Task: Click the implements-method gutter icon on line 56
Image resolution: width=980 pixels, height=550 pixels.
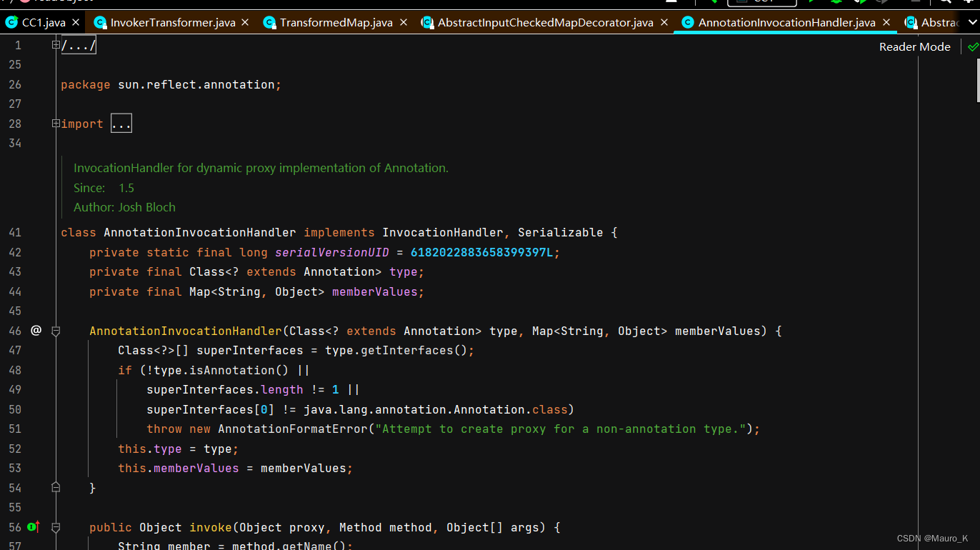Action: [x=34, y=527]
